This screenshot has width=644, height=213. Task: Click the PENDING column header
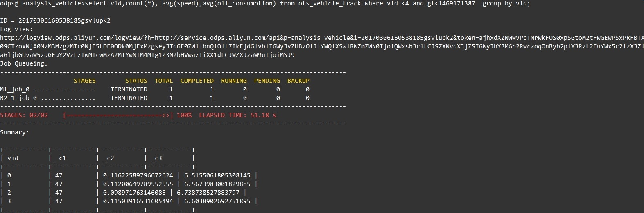point(267,81)
